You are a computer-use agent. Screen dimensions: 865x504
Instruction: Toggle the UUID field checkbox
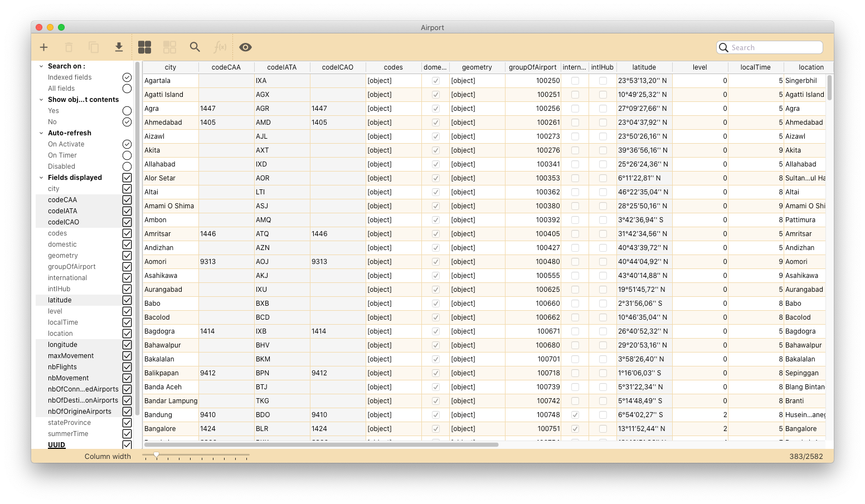127,444
